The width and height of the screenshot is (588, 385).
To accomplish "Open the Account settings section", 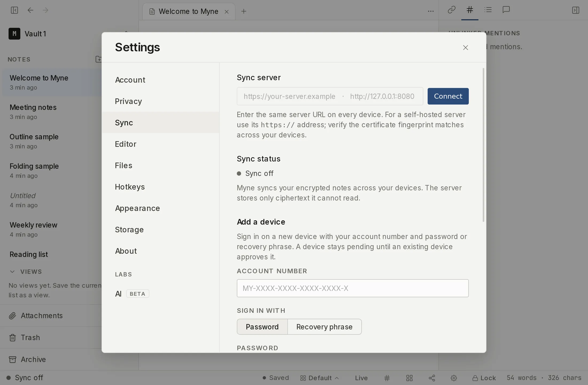I will click(x=161, y=80).
